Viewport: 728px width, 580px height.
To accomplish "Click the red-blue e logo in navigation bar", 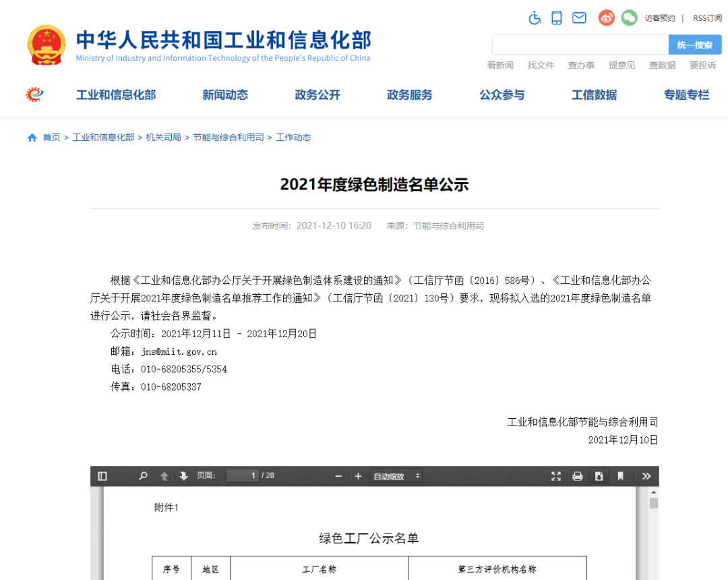I will pos(35,94).
